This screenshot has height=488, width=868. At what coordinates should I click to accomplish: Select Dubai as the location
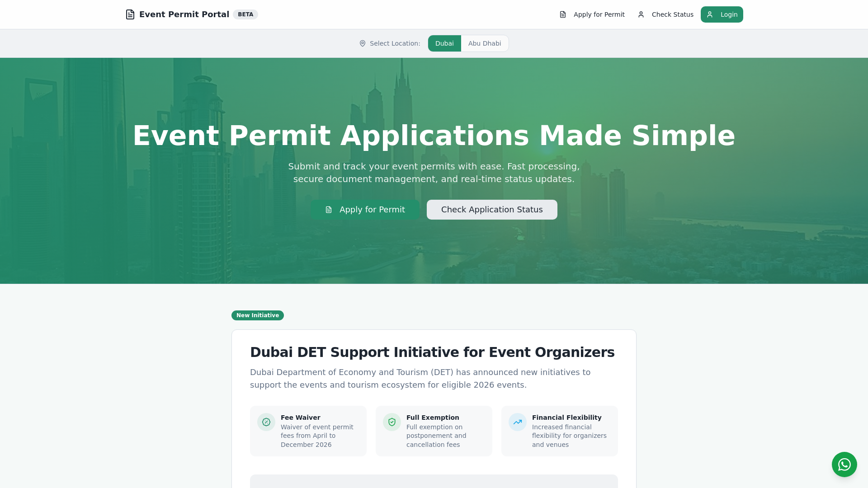tap(444, 43)
